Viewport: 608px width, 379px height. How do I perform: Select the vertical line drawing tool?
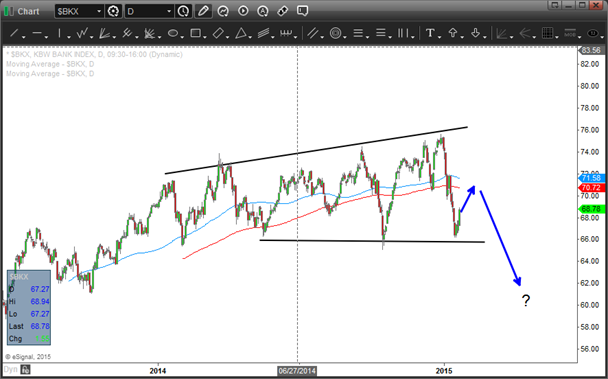tap(59, 33)
